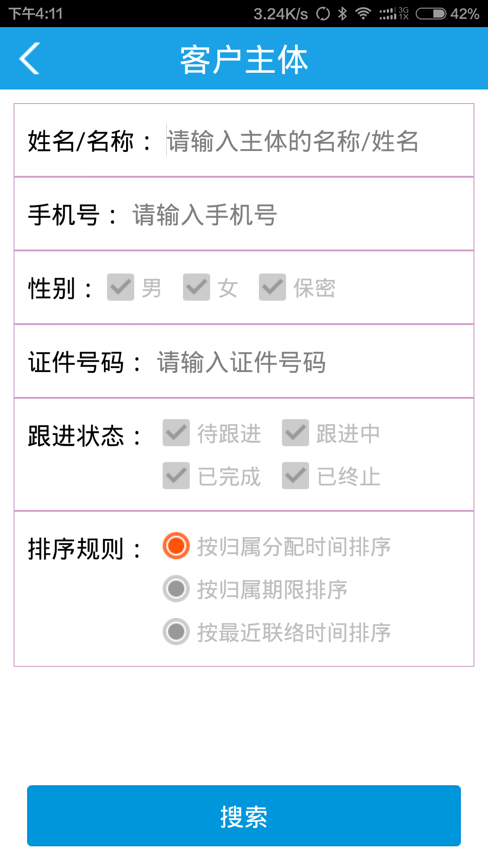488x868 pixels.
Task: Tap the Wi-Fi status icon
Action: 363,14
